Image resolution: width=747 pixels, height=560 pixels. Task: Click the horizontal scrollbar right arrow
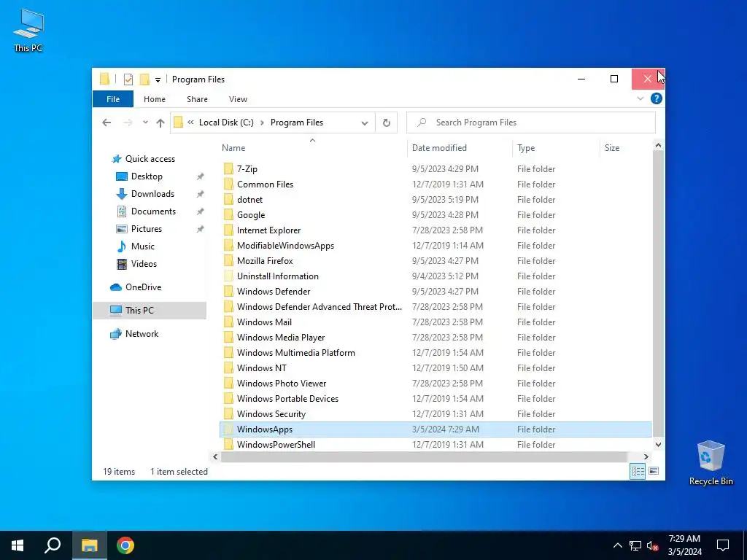pos(646,456)
